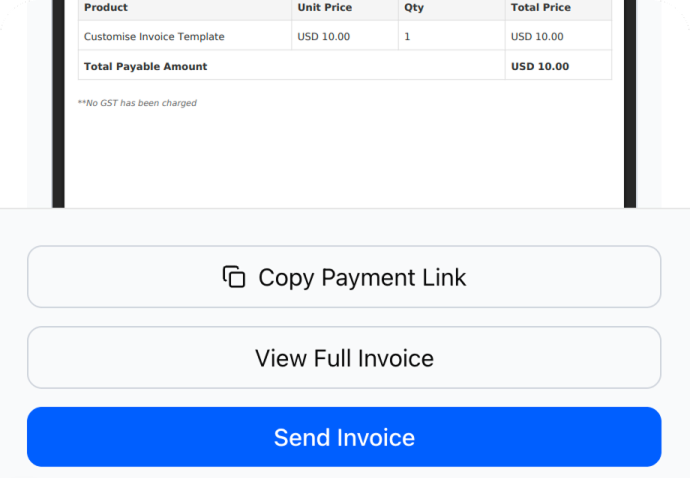Click the copy icon beside Copy Payment Link
The width and height of the screenshot is (690, 478).
[x=234, y=277]
